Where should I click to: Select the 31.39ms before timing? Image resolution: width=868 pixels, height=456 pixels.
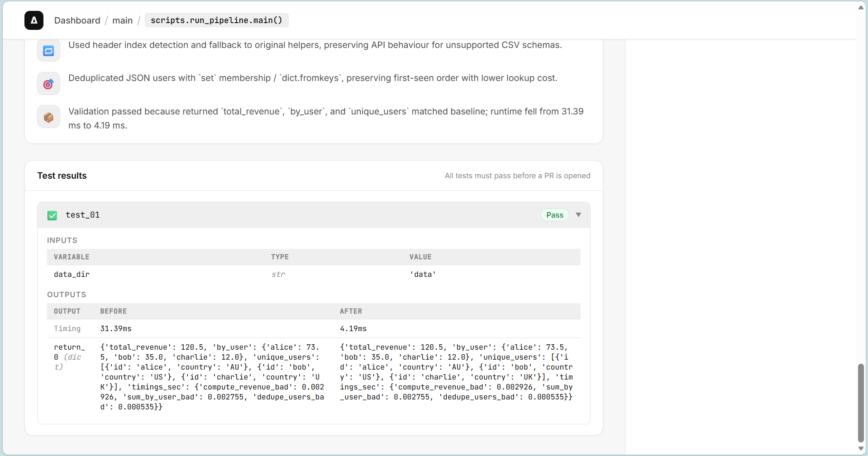[116, 328]
